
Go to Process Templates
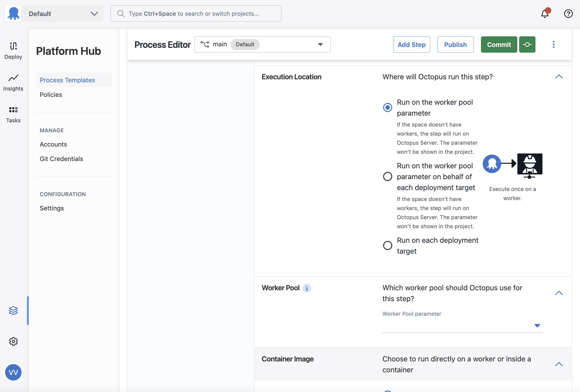(74, 80)
